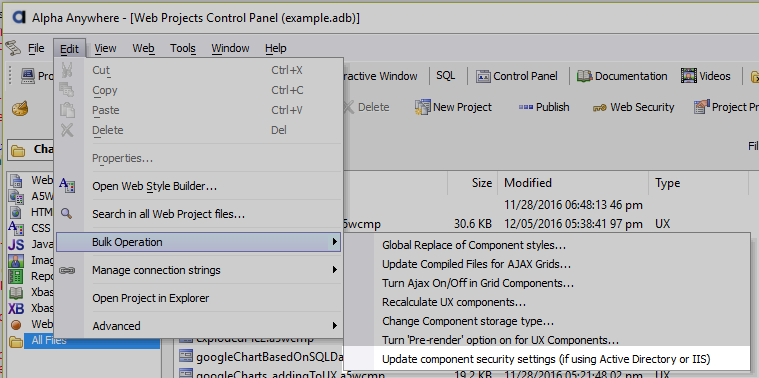Select All Files in the sidebar

tap(92, 340)
